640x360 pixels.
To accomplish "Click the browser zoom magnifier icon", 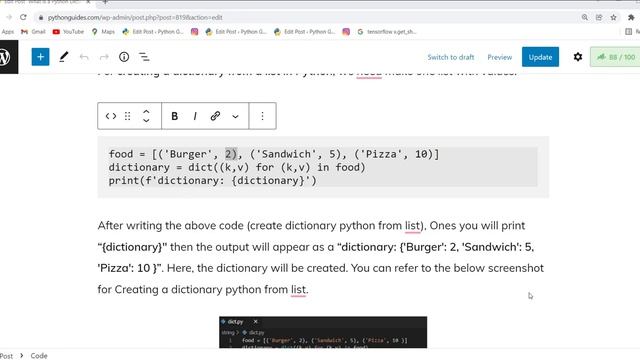I will (585, 17).
